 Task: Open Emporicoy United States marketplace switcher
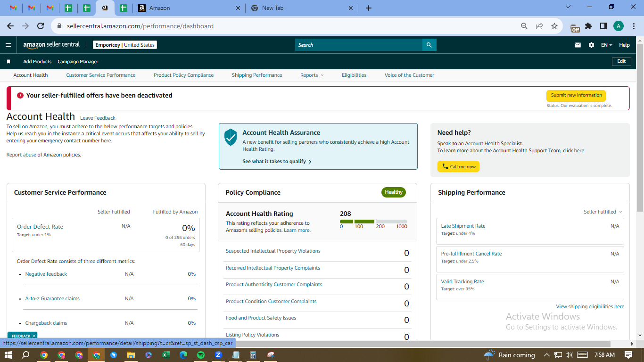point(125,45)
